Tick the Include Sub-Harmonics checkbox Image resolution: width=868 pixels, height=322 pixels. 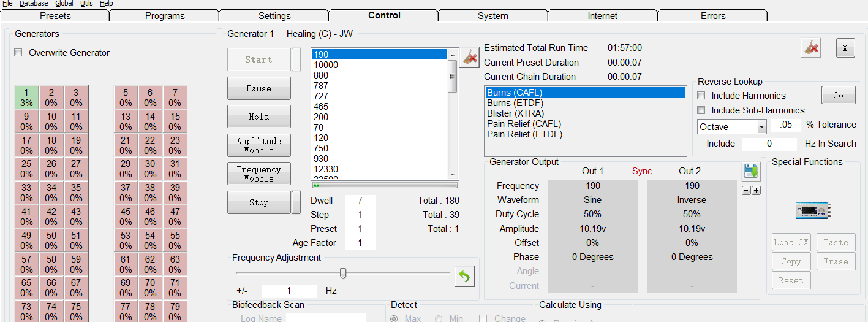pyautogui.click(x=702, y=110)
